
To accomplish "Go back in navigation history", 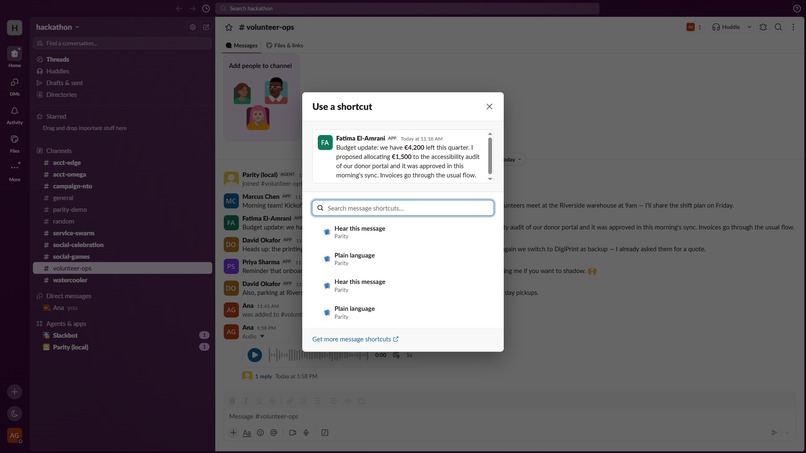I will click(179, 8).
